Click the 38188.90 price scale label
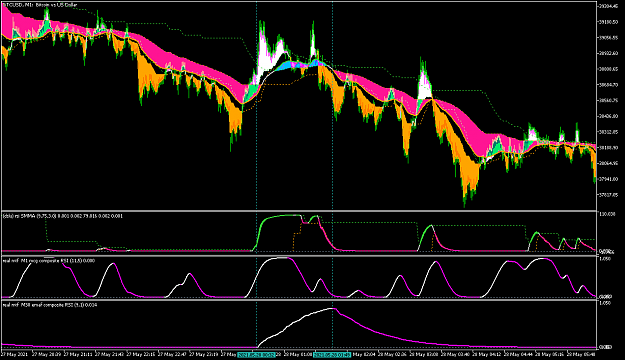The width and height of the screenshot is (625, 360). (609, 148)
